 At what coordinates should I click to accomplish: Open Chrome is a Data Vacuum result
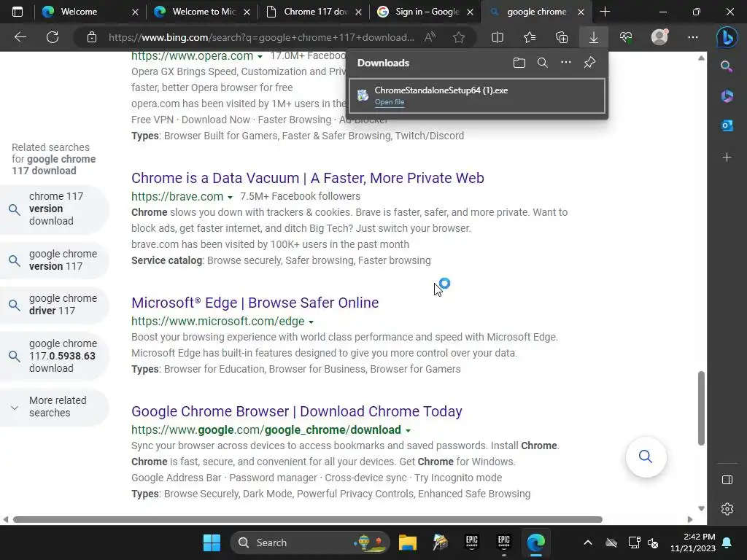(308, 178)
